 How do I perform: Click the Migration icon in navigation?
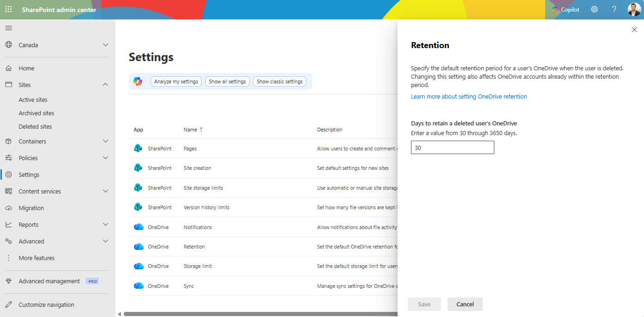point(8,208)
